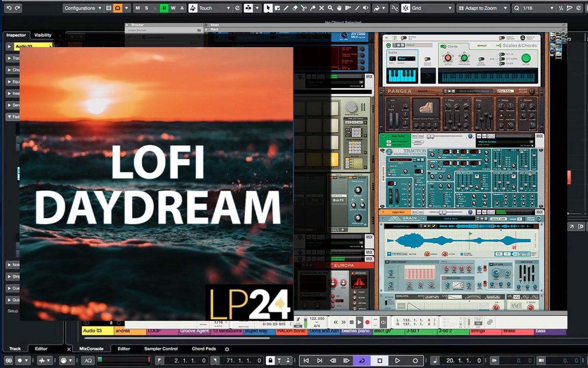
Task: Toggle the Chords switch in Scales & Chords
Action: [x=443, y=47]
